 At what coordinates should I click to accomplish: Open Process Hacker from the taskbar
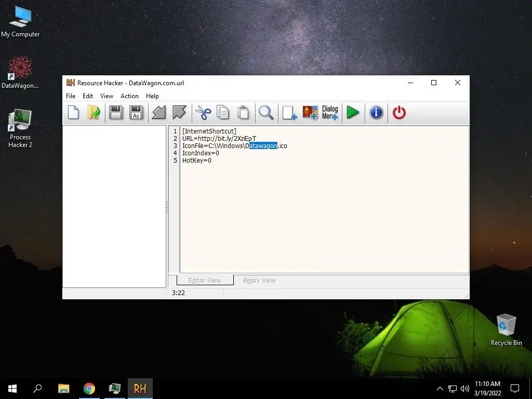(115, 389)
